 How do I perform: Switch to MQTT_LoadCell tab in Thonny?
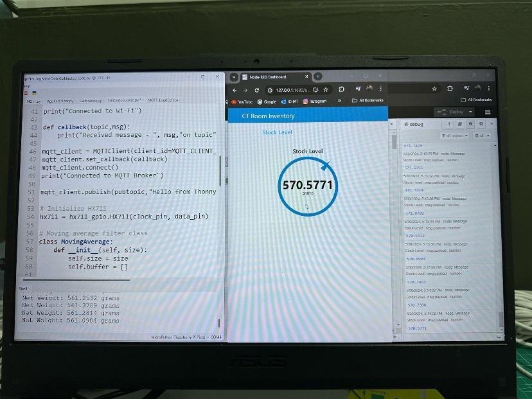[163, 100]
